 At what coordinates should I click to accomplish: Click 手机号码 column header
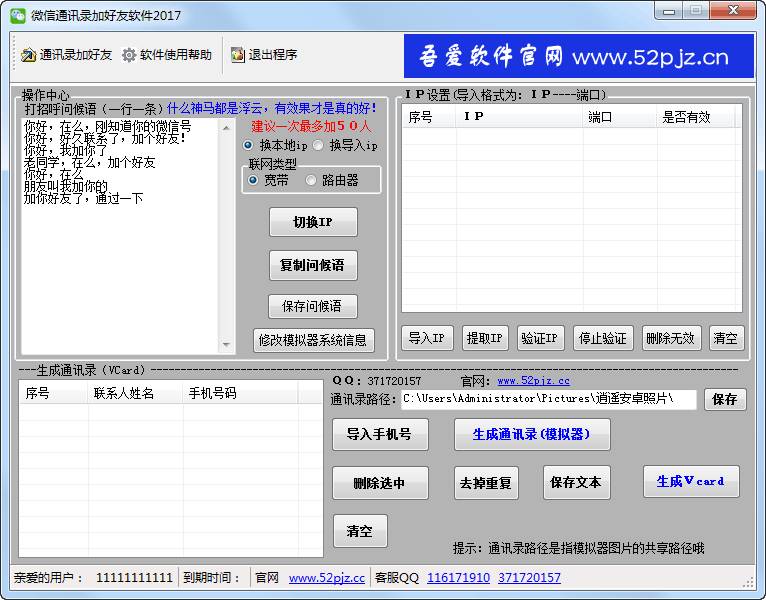point(240,393)
